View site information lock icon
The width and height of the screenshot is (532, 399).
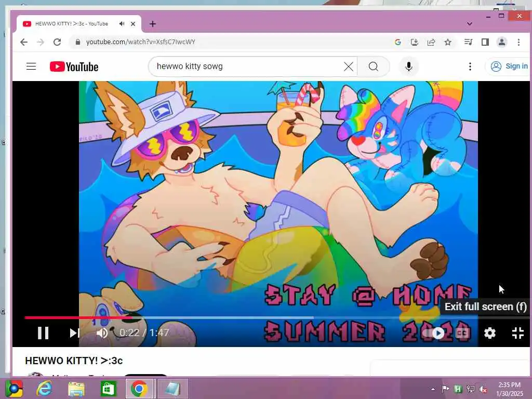(78, 42)
